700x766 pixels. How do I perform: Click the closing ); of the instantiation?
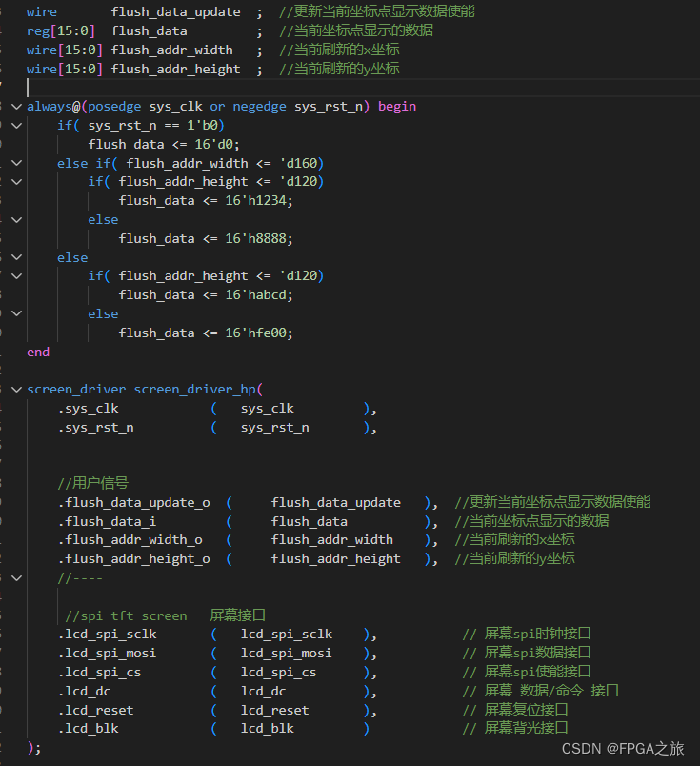[x=34, y=748]
